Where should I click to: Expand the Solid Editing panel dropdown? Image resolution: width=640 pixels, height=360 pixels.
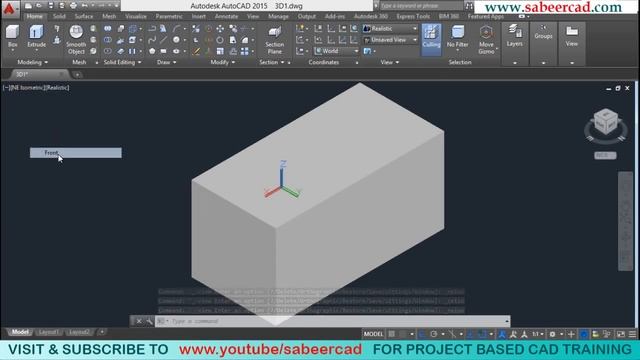pyautogui.click(x=122, y=62)
